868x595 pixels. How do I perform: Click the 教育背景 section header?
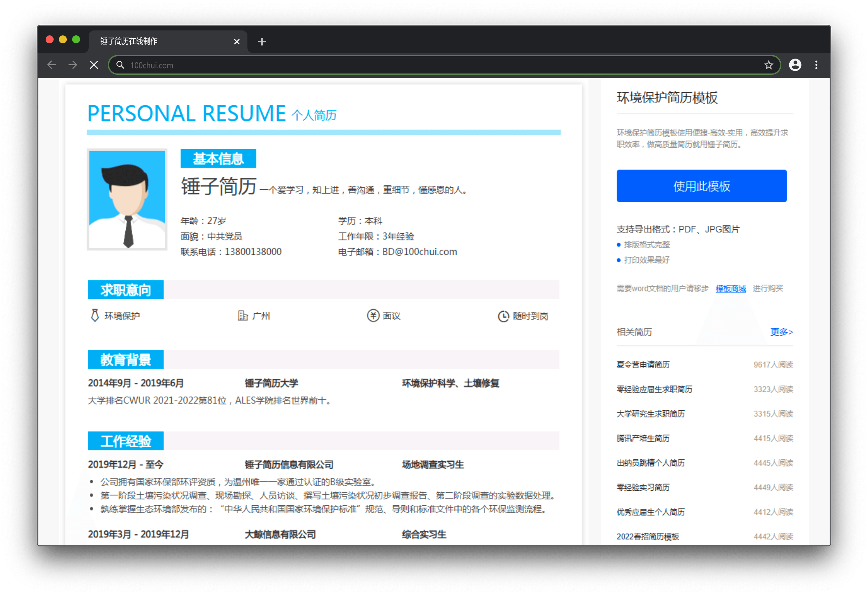point(125,359)
